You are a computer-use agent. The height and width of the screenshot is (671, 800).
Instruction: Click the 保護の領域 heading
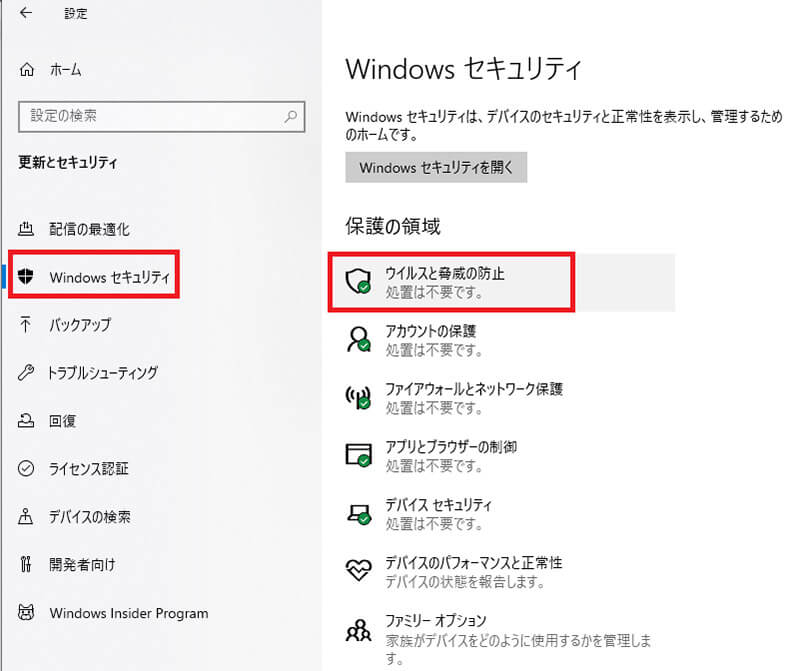point(392,226)
